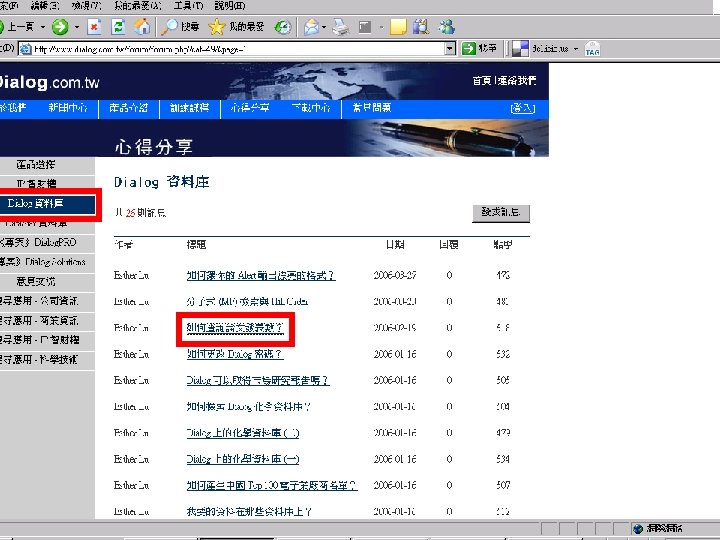Screen dimensions: 720x540
Task: Open the 訓練課程 navigation tab
Action: click(190, 108)
